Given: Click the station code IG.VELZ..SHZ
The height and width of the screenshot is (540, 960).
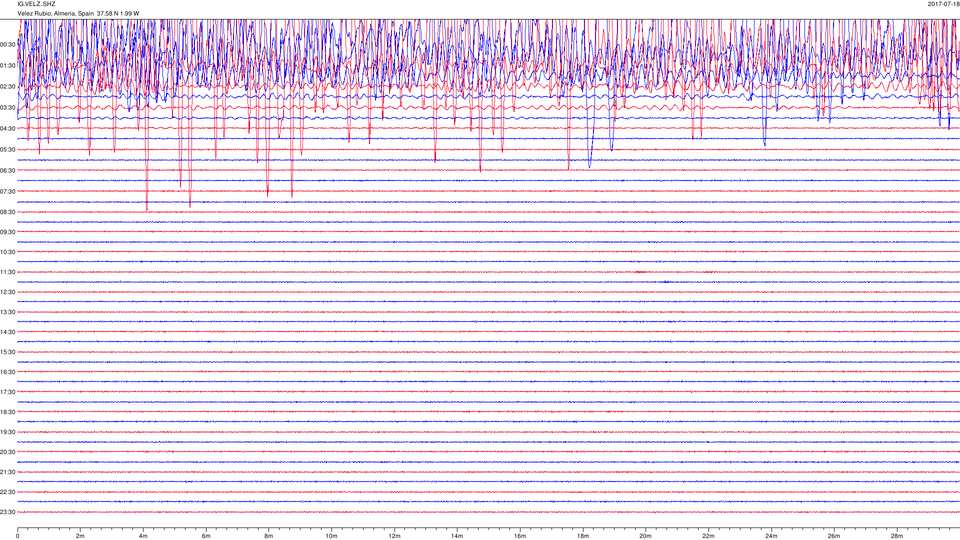Looking at the screenshot, I should tap(36, 4).
